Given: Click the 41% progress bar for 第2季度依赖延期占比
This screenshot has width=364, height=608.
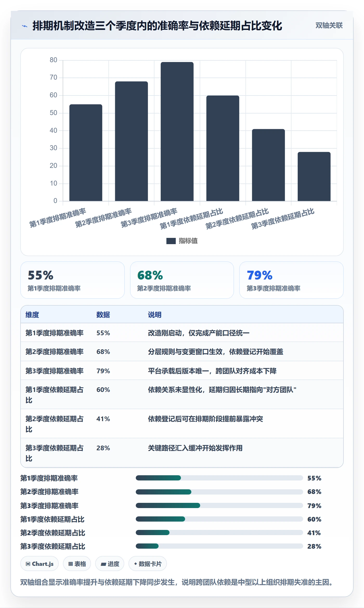Looking at the screenshot, I should point(219,533).
